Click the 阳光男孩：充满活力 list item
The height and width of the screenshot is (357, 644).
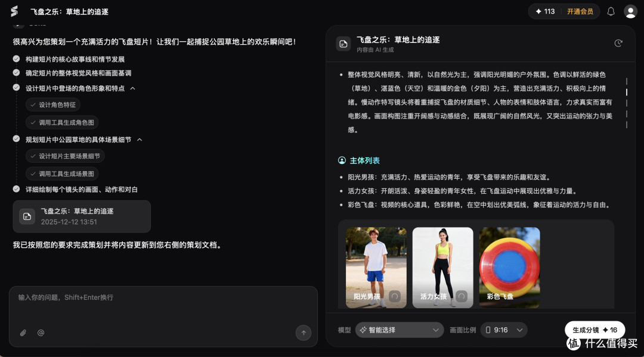[x=450, y=177]
